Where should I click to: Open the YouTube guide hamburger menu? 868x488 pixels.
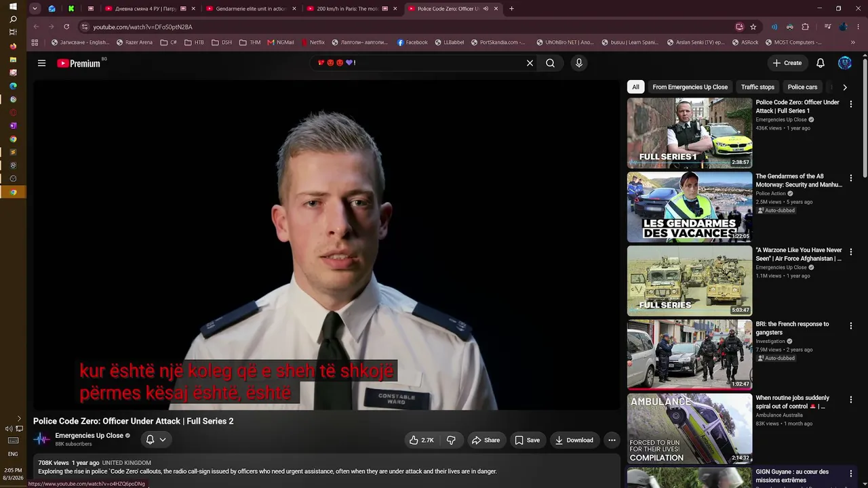tap(41, 63)
